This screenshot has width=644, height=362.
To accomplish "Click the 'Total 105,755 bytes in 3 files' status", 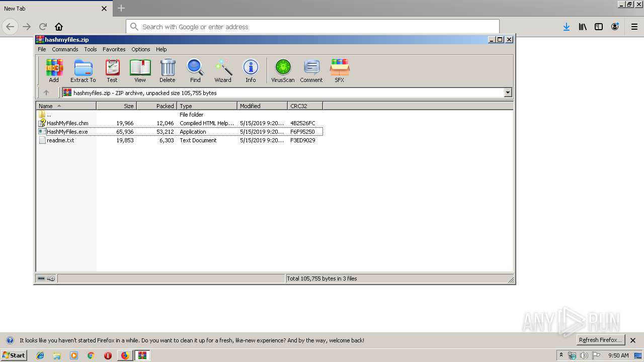I will [x=321, y=279].
